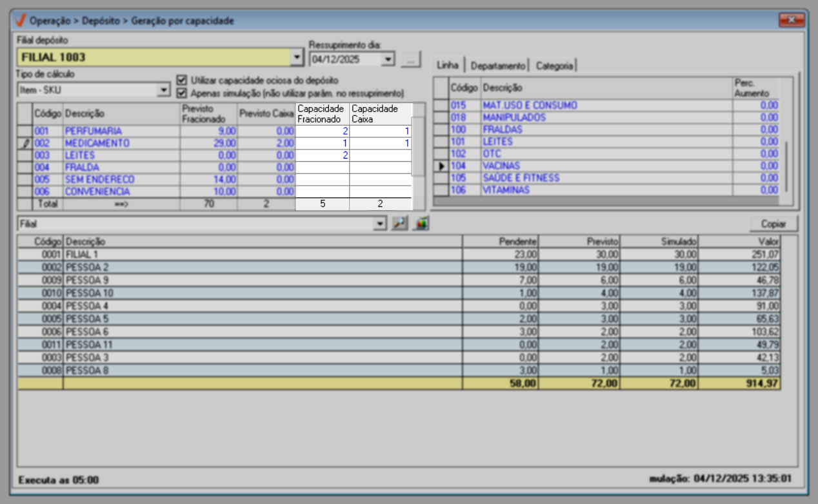Close the Geração por capacidade window

(791, 21)
